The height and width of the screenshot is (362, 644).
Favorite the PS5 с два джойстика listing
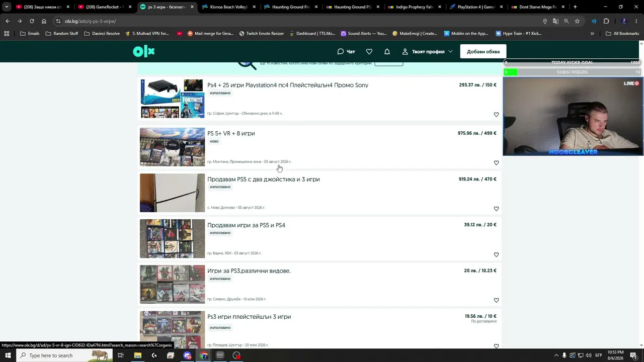pos(496,209)
